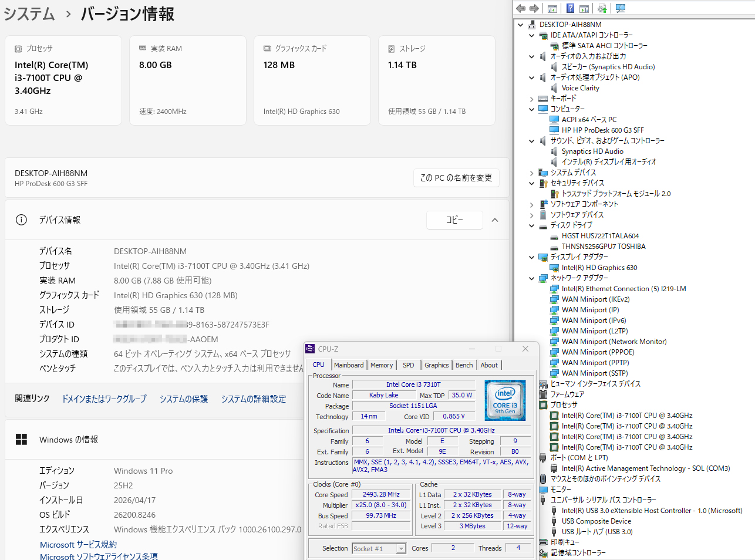Switch to the Bench tab in CPU-Z
The width and height of the screenshot is (755, 560).
tap(464, 365)
